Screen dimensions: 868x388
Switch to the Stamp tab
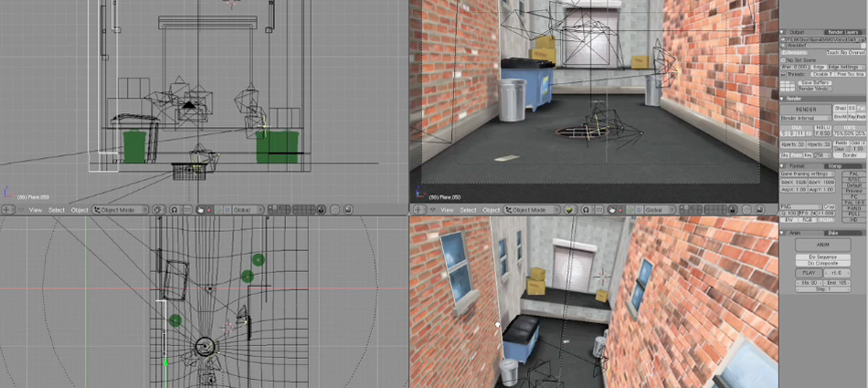(843, 166)
